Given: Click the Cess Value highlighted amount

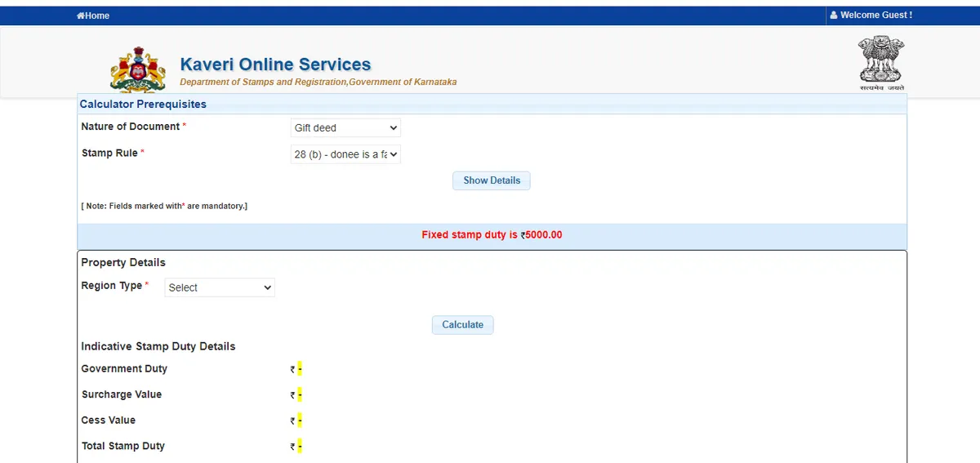Looking at the screenshot, I should tap(300, 421).
